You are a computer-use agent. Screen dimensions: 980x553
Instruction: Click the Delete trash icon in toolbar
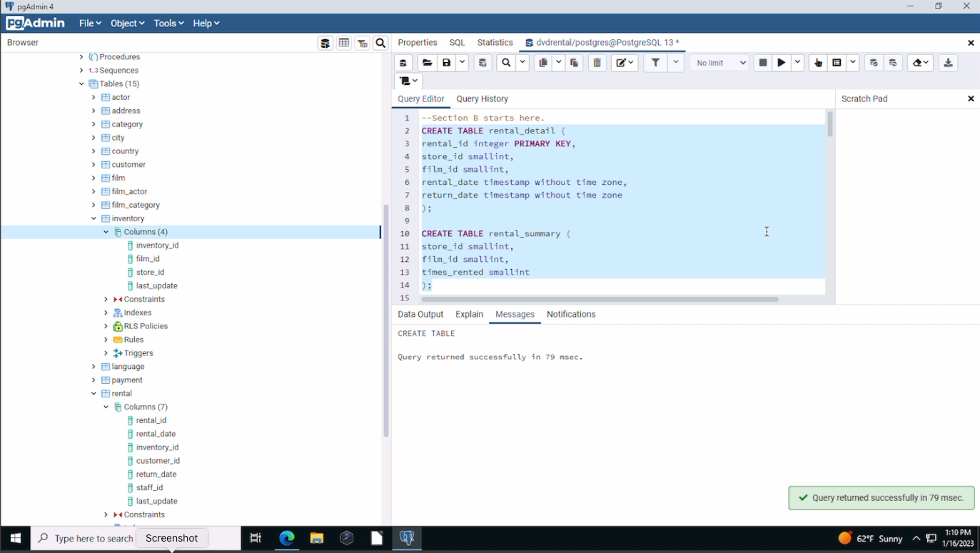[x=597, y=63]
